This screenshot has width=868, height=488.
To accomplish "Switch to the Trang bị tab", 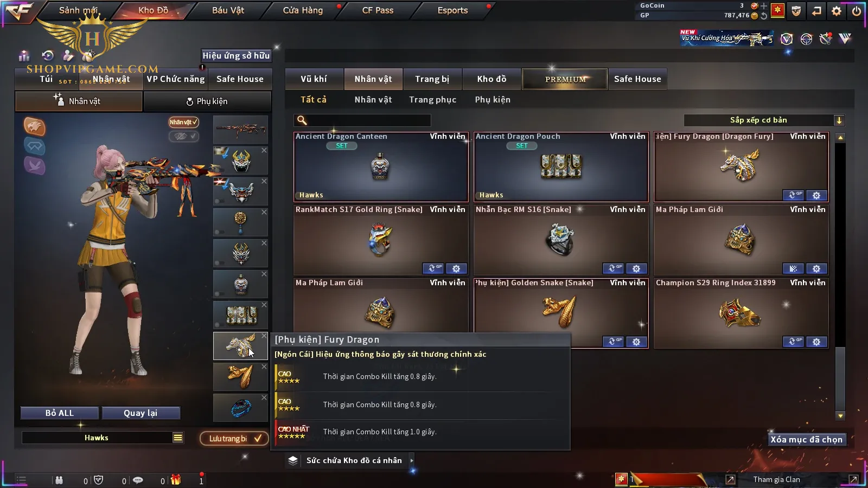I will coord(432,79).
